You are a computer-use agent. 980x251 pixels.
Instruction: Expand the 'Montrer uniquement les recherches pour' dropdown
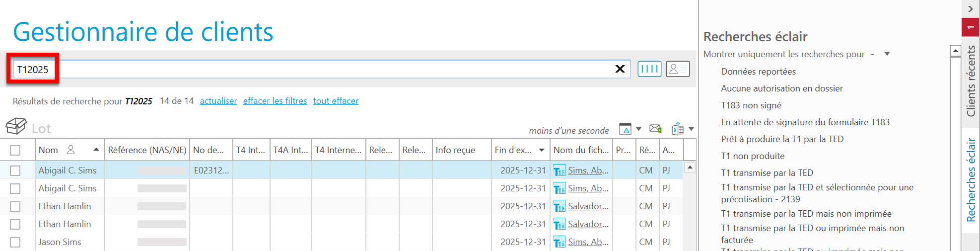coord(887,54)
